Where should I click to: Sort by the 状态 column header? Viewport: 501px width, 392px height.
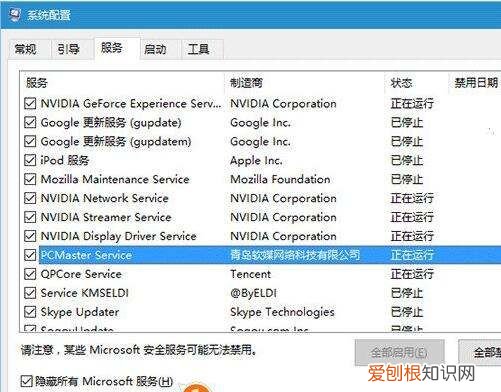[x=417, y=83]
